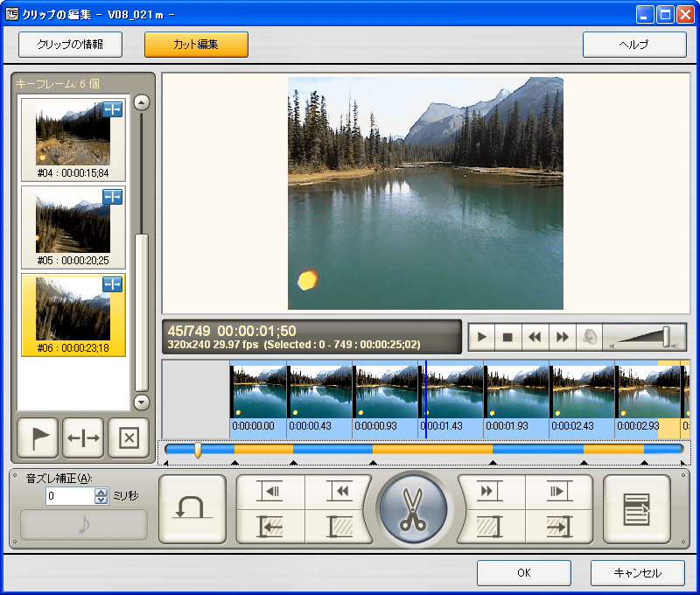Viewport: 700px width, 595px height.
Task: Set selection start to current position
Action: tap(270, 527)
